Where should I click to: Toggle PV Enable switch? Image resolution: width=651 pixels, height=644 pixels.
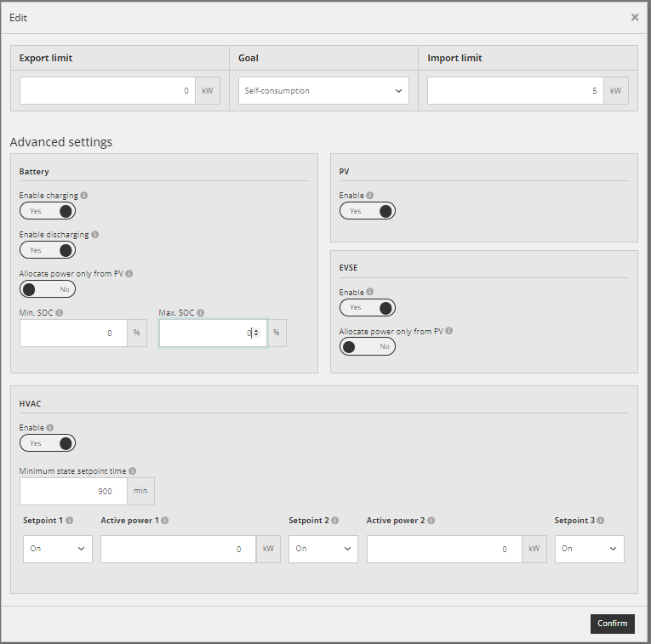(368, 211)
